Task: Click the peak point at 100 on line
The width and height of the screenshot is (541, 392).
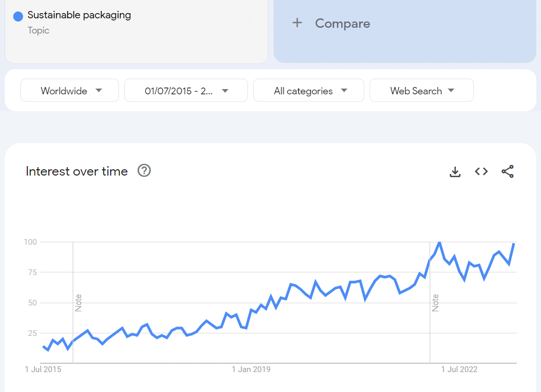Action: (x=439, y=243)
